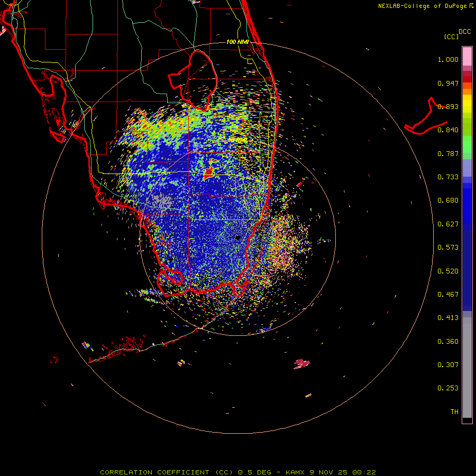The height and width of the screenshot is (476, 476).
Task: Pick the dark red colorbar segment
Action: click(467, 79)
